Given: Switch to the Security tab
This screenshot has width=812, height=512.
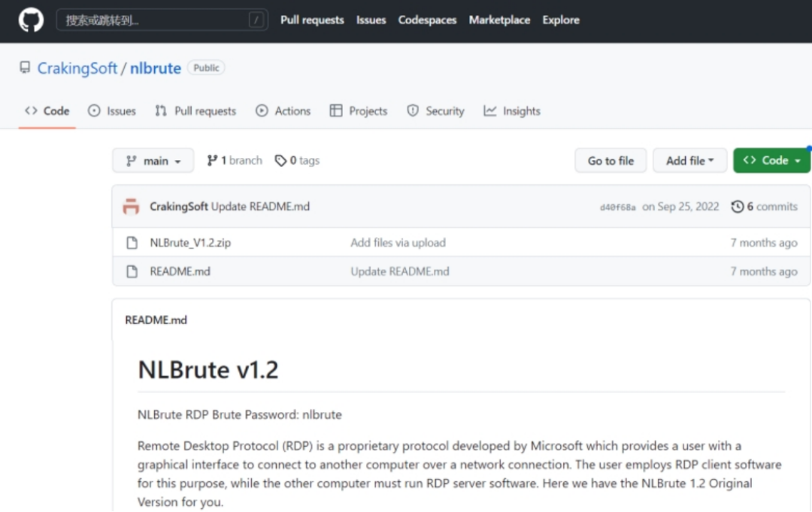Looking at the screenshot, I should 435,111.
